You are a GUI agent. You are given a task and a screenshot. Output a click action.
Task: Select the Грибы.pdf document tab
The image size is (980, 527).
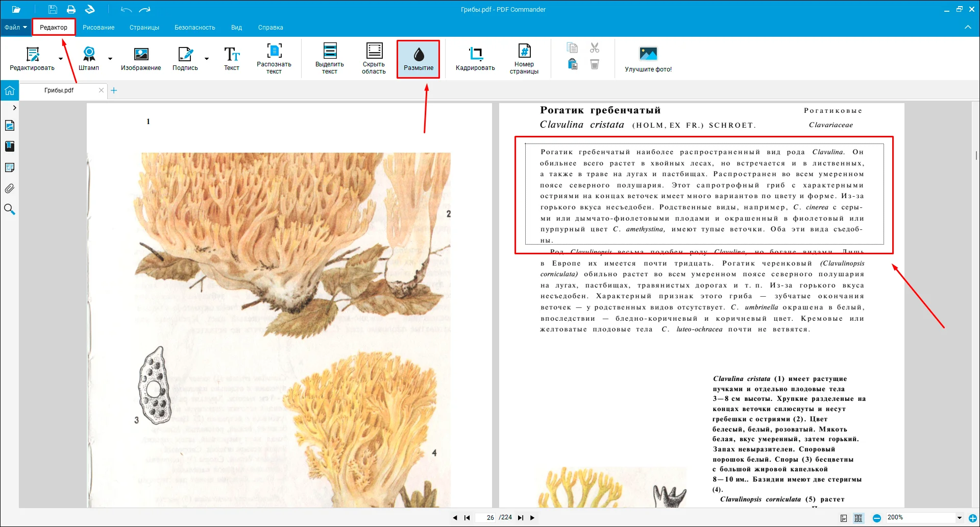(x=59, y=90)
